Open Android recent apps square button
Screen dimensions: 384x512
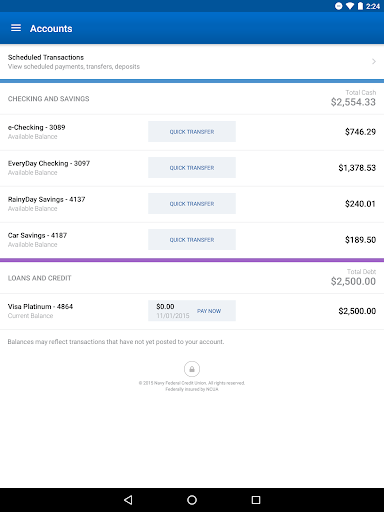[x=256, y=500]
